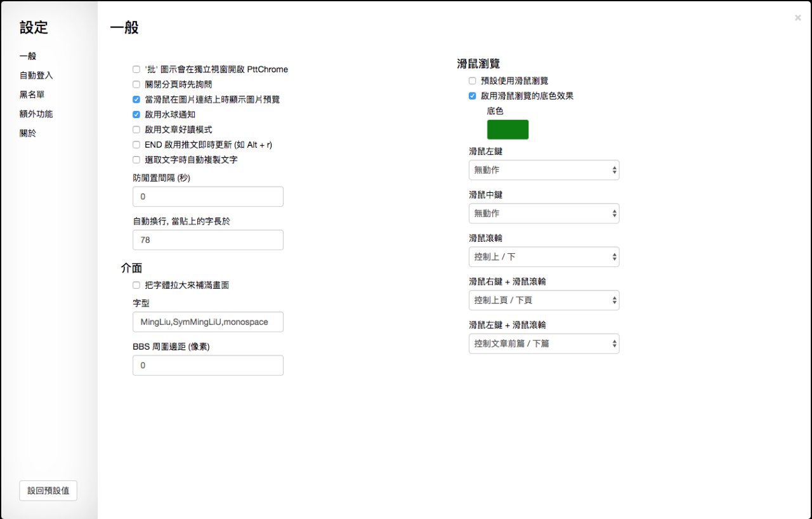
Task: Enable 啟用文章好讀模式 checkbox
Action: (x=136, y=129)
